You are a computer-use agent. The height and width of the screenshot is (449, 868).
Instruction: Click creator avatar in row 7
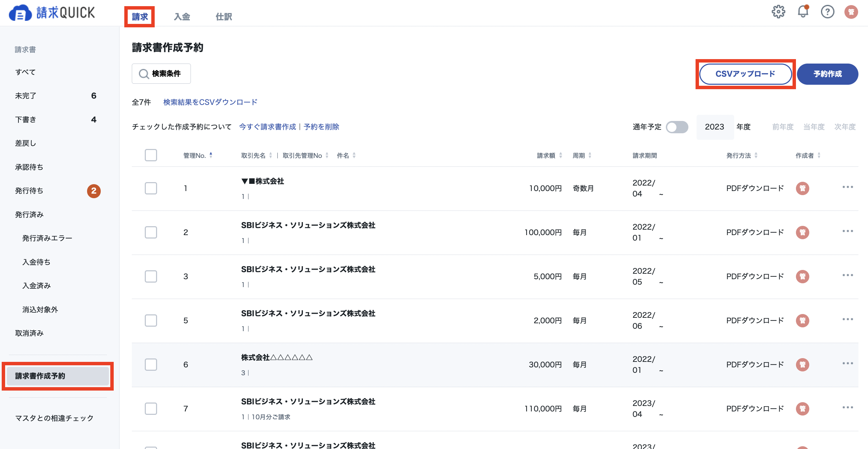[802, 409]
